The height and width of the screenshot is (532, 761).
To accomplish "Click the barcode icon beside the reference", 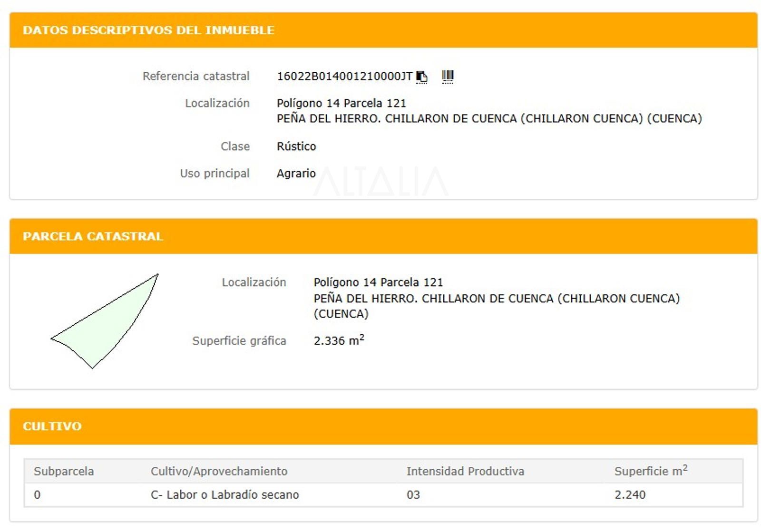I will pyautogui.click(x=448, y=76).
